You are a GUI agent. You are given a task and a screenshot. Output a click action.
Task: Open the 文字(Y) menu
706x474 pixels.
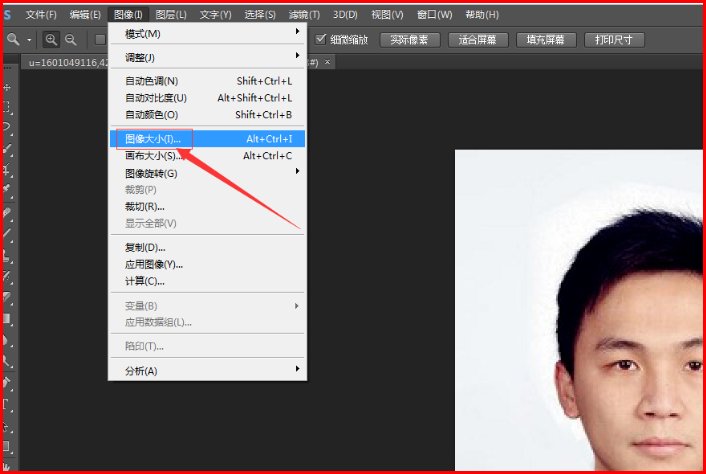[x=215, y=15]
